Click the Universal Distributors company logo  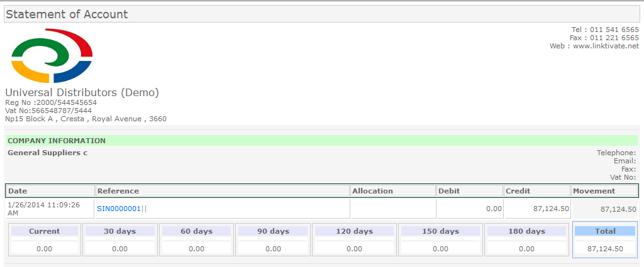coord(52,56)
